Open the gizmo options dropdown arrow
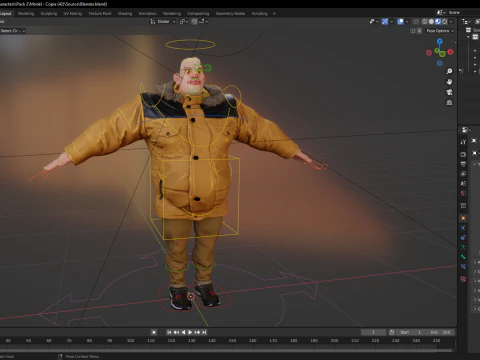Image resolution: width=480 pixels, height=360 pixels. pyautogui.click(x=391, y=22)
